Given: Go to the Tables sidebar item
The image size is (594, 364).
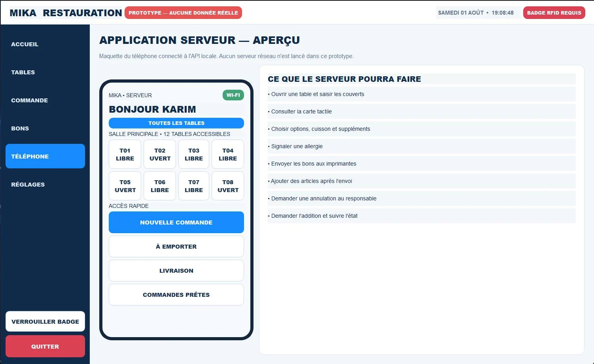Looking at the screenshot, I should [45, 72].
